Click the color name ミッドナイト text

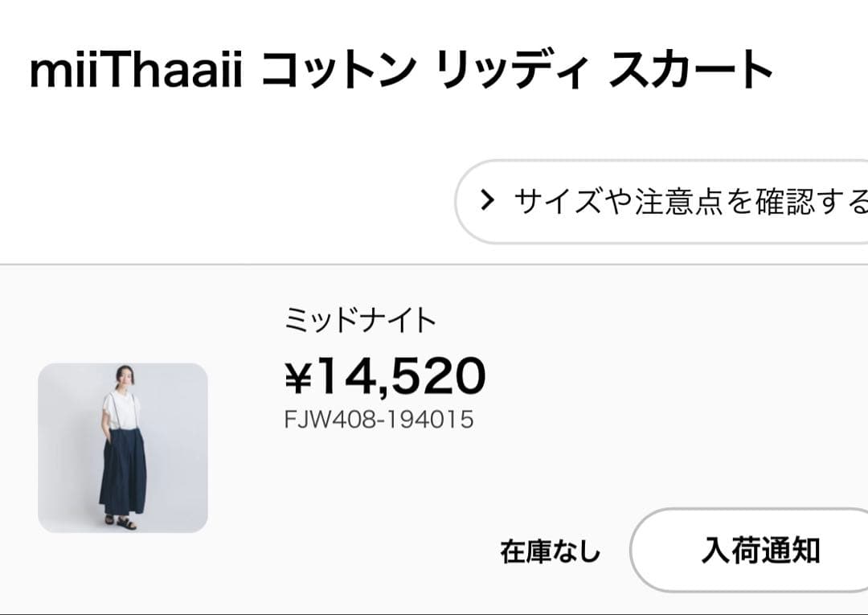pyautogui.click(x=361, y=318)
